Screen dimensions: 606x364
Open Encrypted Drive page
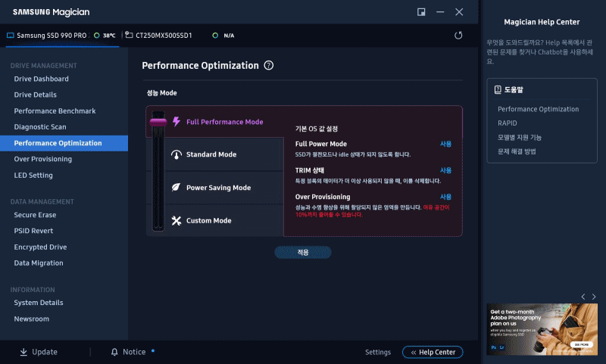pos(41,247)
